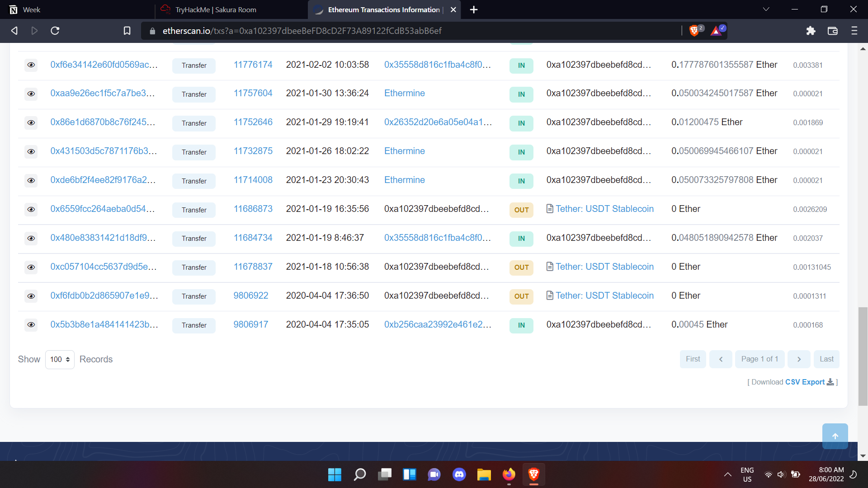
Task: Click the CSV Export download link
Action: [x=809, y=382]
